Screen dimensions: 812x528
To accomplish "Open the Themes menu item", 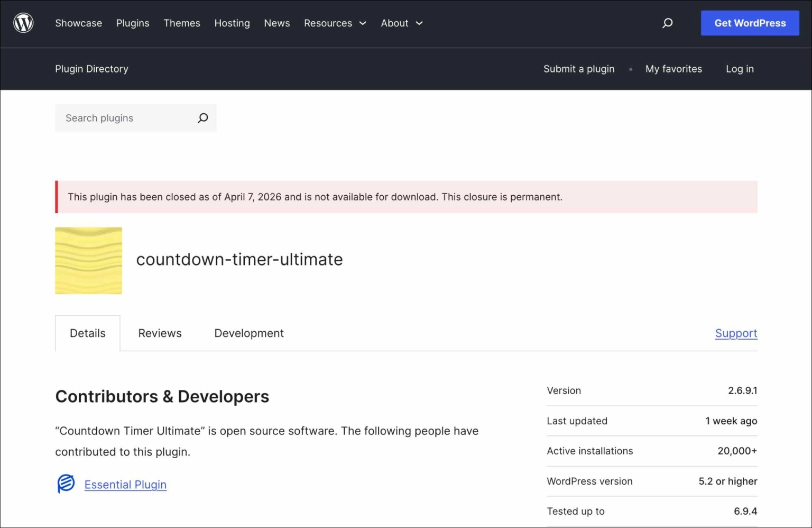I will [x=182, y=23].
